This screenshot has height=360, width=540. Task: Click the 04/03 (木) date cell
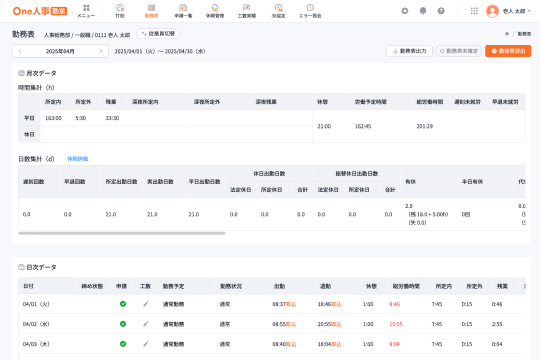(x=36, y=344)
